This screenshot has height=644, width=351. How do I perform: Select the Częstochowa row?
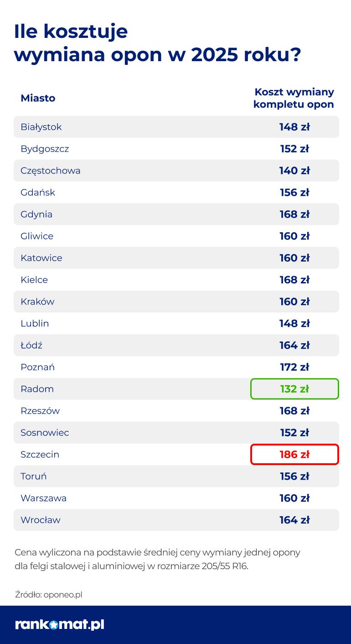[176, 171]
